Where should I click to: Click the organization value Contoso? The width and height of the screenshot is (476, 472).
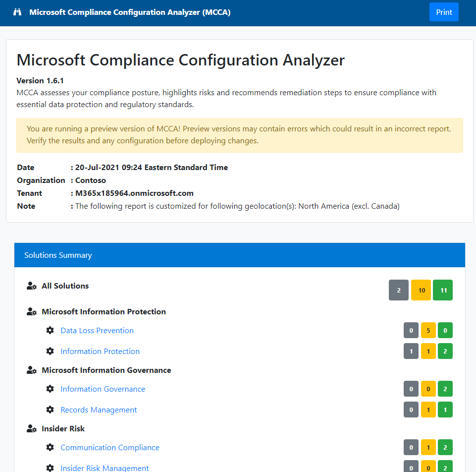[x=91, y=180]
